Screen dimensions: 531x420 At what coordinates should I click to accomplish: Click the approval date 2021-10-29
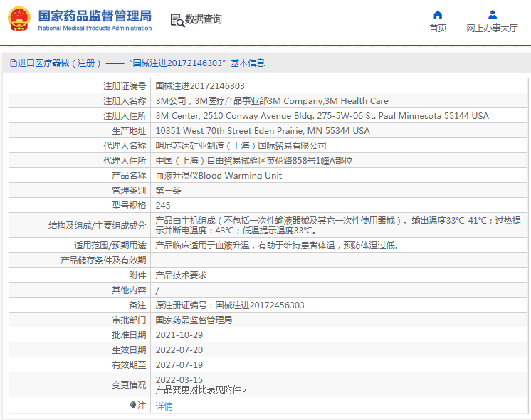click(x=179, y=335)
